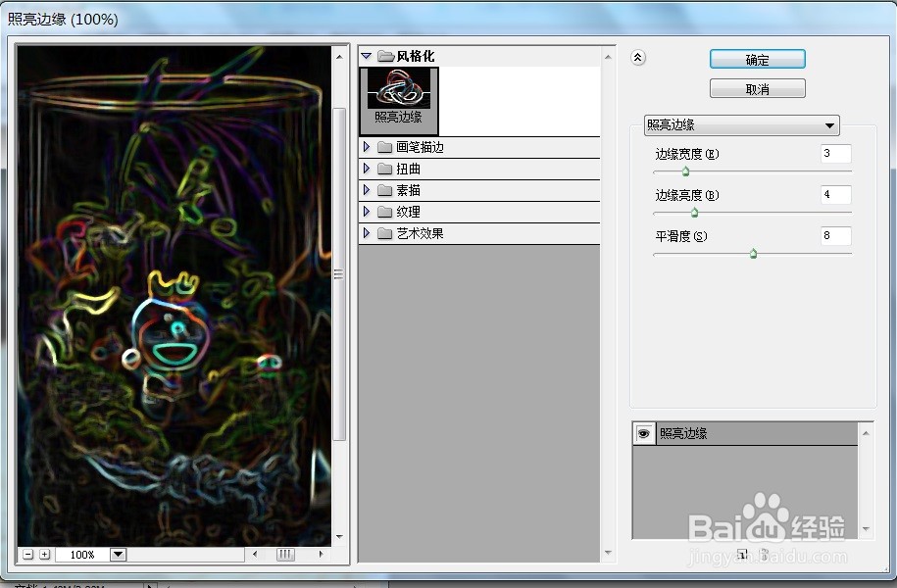Click the 画笔描边 folder icon
Screen dimensions: 897x588
[385, 148]
